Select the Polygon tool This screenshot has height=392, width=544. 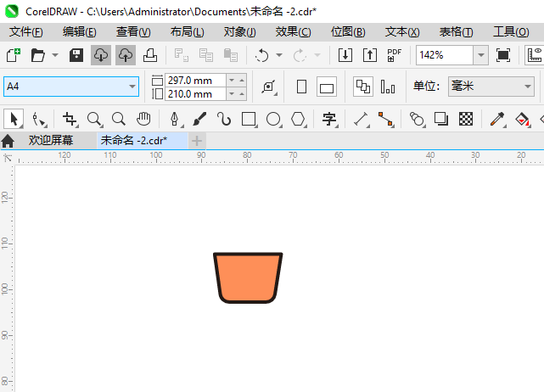coord(299,120)
